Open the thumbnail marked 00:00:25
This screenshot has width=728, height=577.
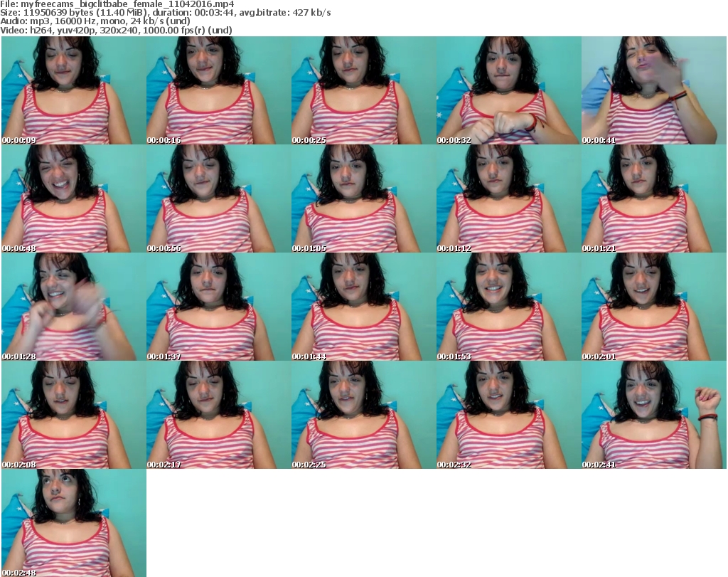pos(363,90)
